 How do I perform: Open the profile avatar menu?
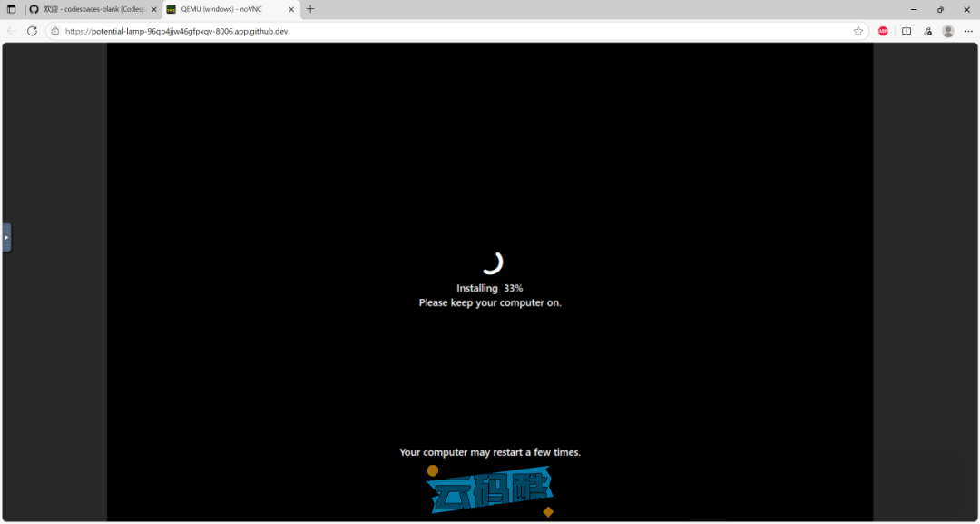(x=948, y=31)
